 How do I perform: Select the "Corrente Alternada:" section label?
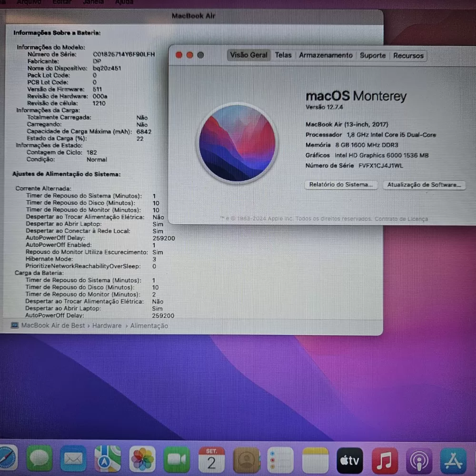[43, 188]
